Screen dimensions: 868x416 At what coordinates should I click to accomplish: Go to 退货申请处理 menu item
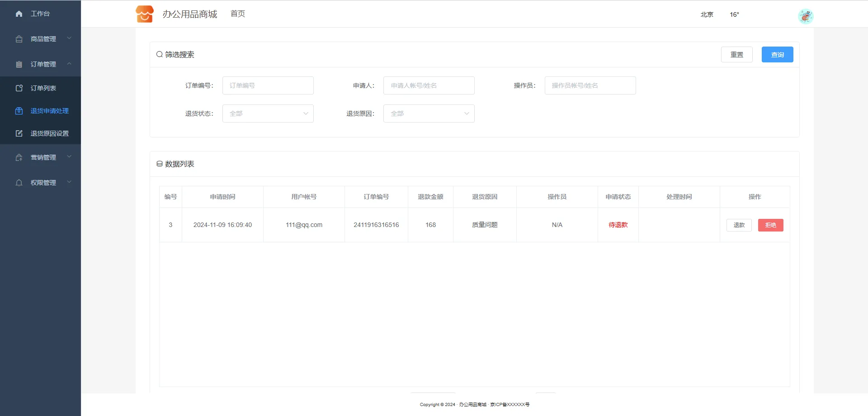tap(49, 111)
